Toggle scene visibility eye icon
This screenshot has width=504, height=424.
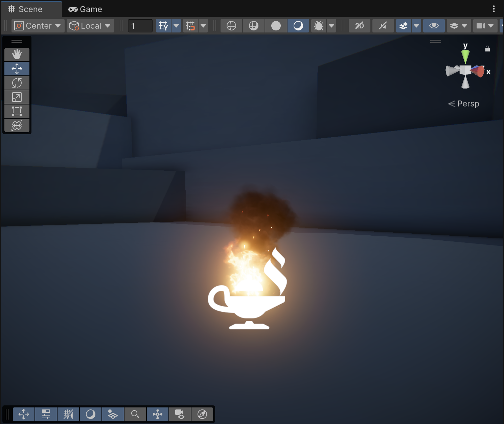click(434, 26)
